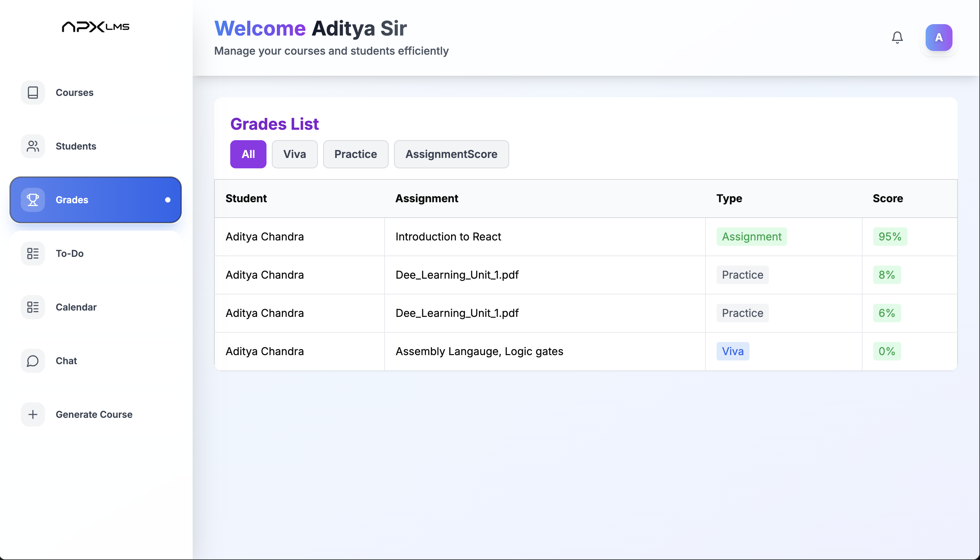Click the APX LMS logo
The height and width of the screenshot is (560, 980).
point(95,26)
